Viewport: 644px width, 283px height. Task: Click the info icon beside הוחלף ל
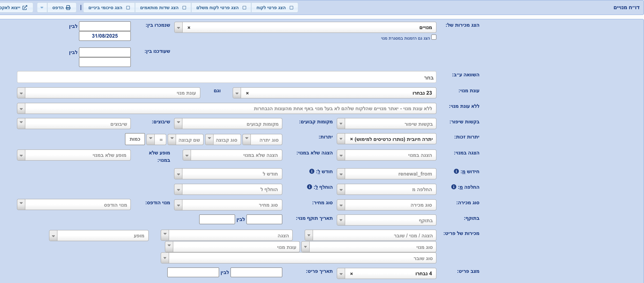tap(309, 187)
